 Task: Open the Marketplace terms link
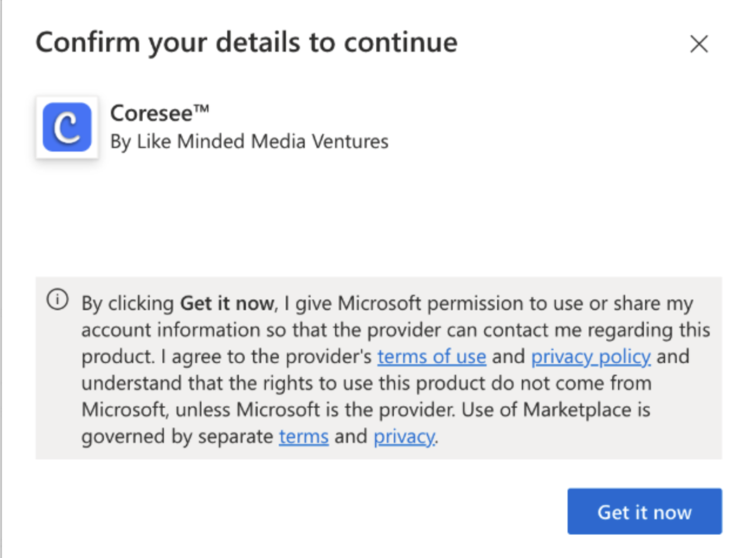303,437
